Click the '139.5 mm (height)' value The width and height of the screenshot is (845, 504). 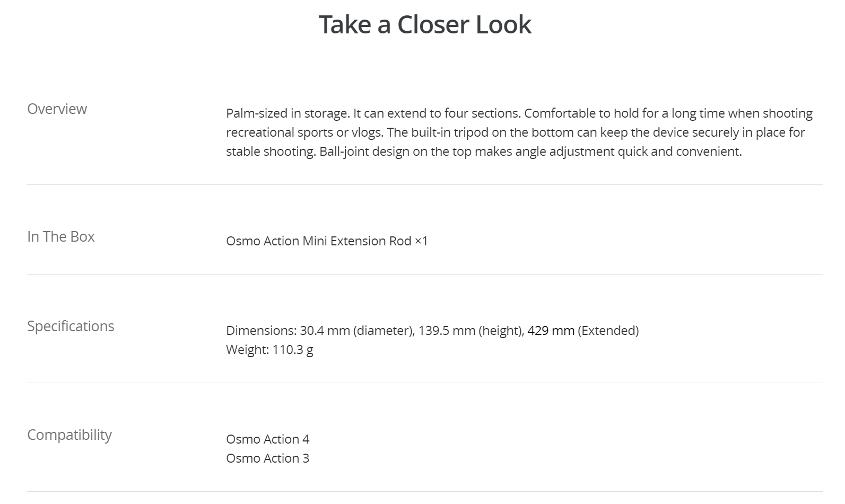click(x=471, y=331)
